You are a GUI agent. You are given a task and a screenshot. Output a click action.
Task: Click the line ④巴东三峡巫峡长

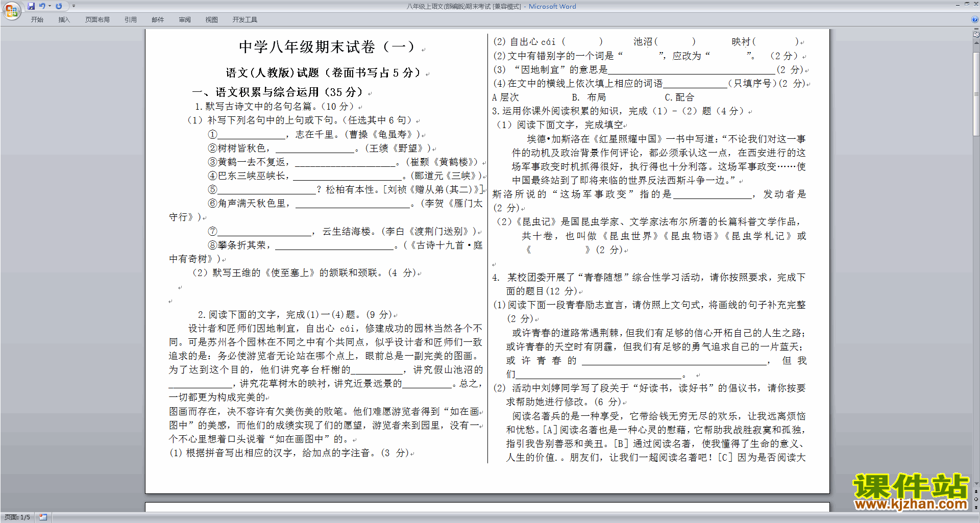click(x=345, y=176)
